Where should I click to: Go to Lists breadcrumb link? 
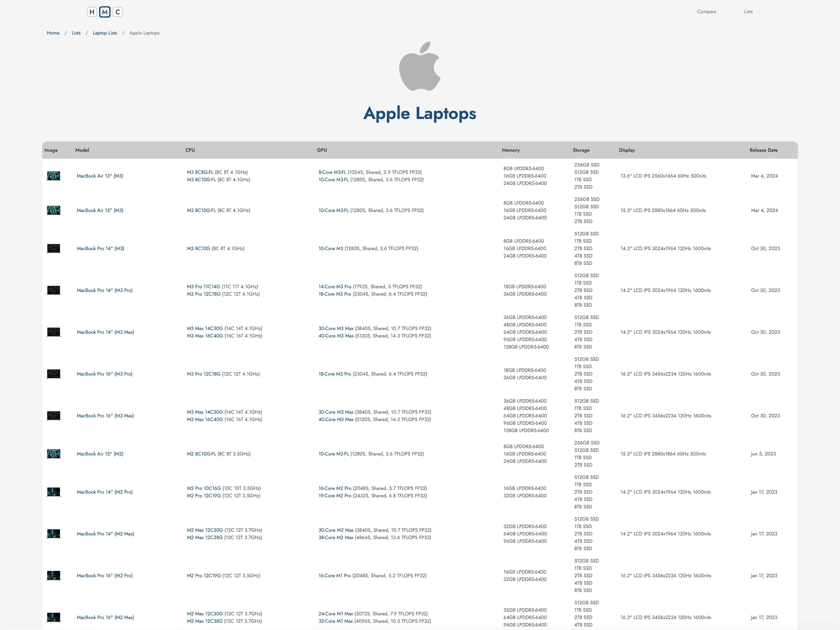tap(76, 33)
